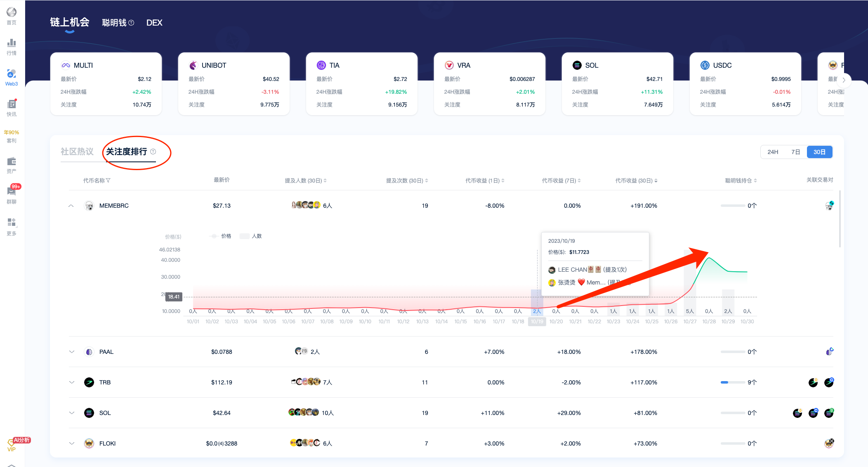This screenshot has height=467, width=868.
Task: Toggle the 价格 legend in chart
Action: pos(220,236)
